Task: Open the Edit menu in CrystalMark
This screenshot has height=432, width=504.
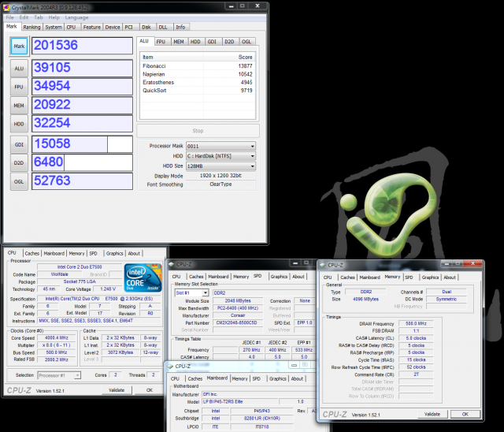Action: 24,17
